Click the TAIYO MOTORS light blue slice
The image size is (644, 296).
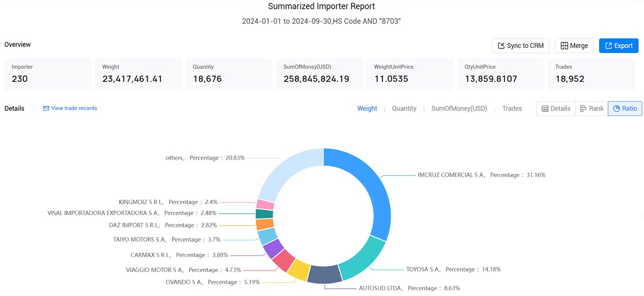(267, 236)
